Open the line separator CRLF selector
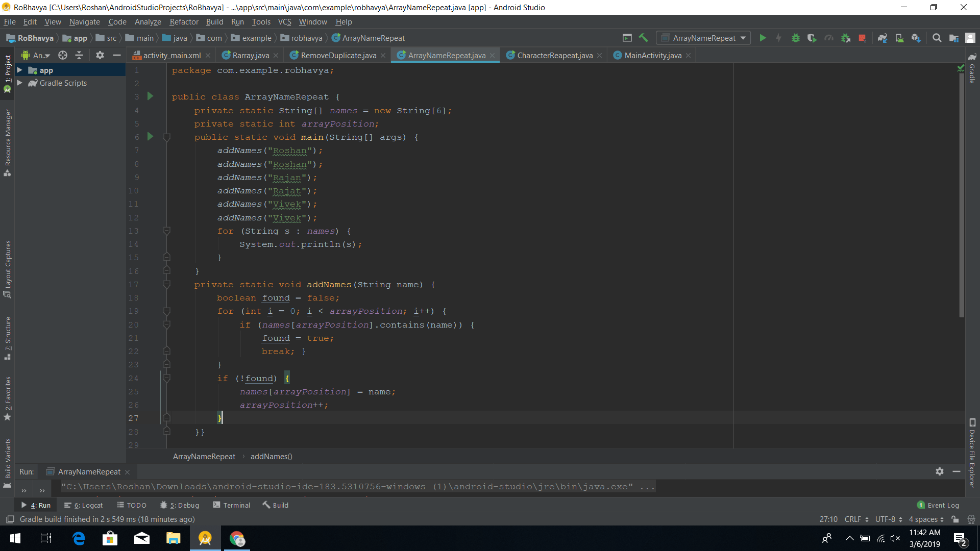980x551 pixels. (x=856, y=519)
